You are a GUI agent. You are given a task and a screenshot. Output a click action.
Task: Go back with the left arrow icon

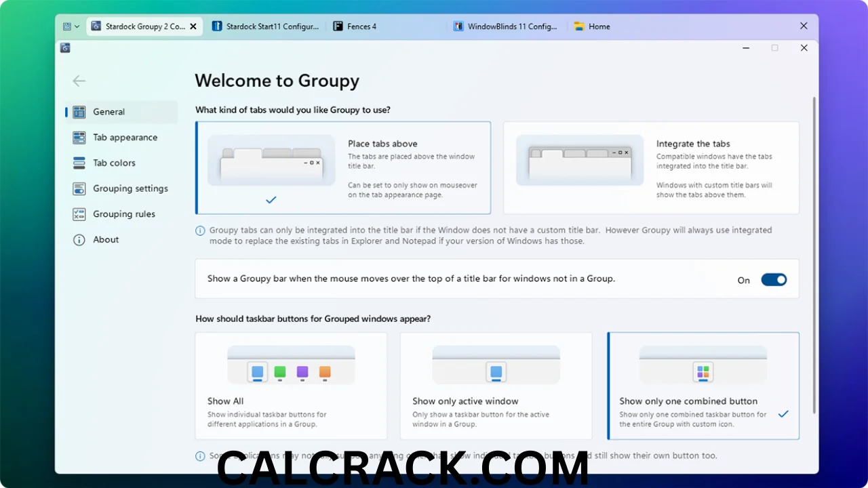tap(79, 81)
